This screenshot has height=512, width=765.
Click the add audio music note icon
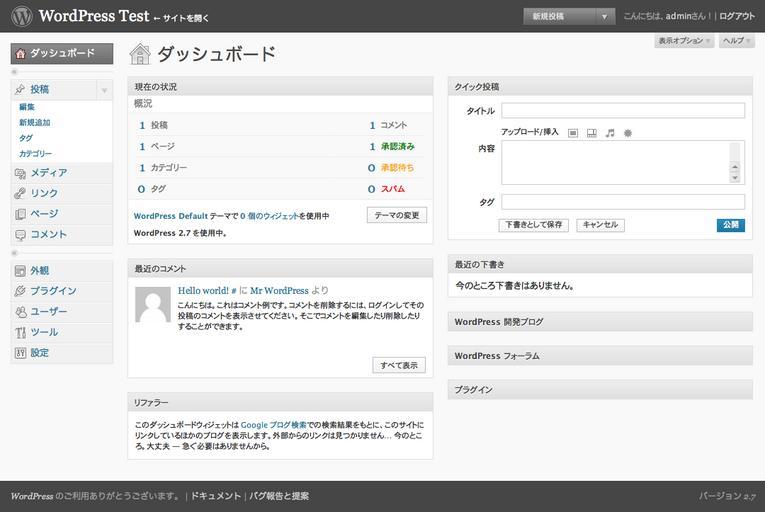[610, 133]
